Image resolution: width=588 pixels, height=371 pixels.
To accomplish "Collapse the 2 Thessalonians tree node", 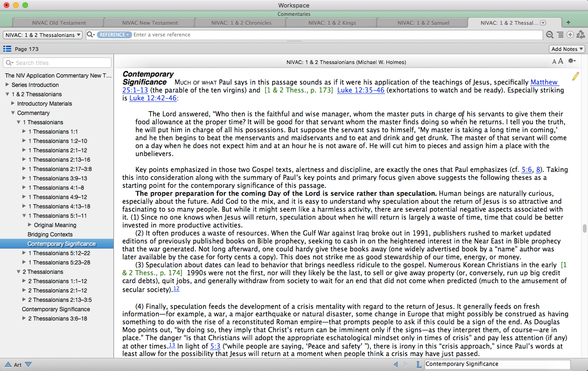I will pyautogui.click(x=19, y=271).
